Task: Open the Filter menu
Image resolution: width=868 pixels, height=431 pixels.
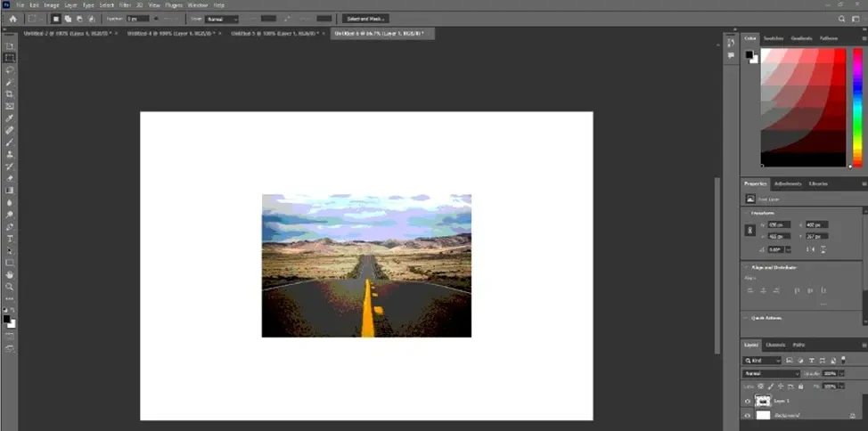Action: click(x=125, y=5)
